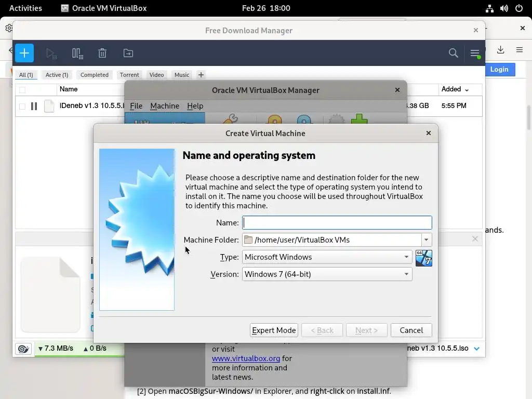Image resolution: width=532 pixels, height=399 pixels.
Task: Click the 0 B/s upload speed indicator
Action: 95,349
